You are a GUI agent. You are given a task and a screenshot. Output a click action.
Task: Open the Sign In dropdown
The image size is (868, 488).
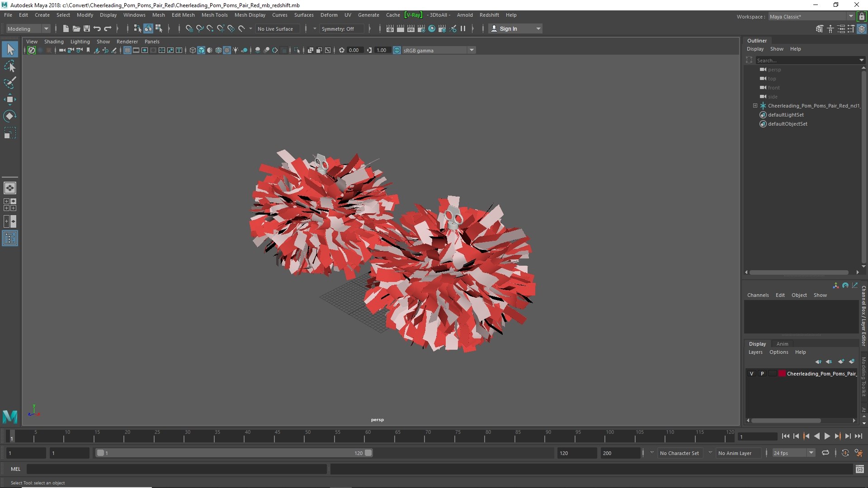pyautogui.click(x=516, y=28)
